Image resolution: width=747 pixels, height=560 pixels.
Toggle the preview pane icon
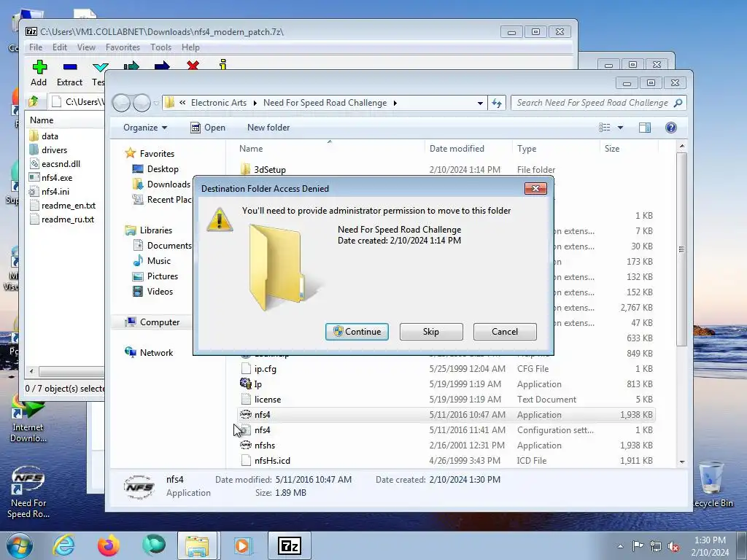point(645,127)
